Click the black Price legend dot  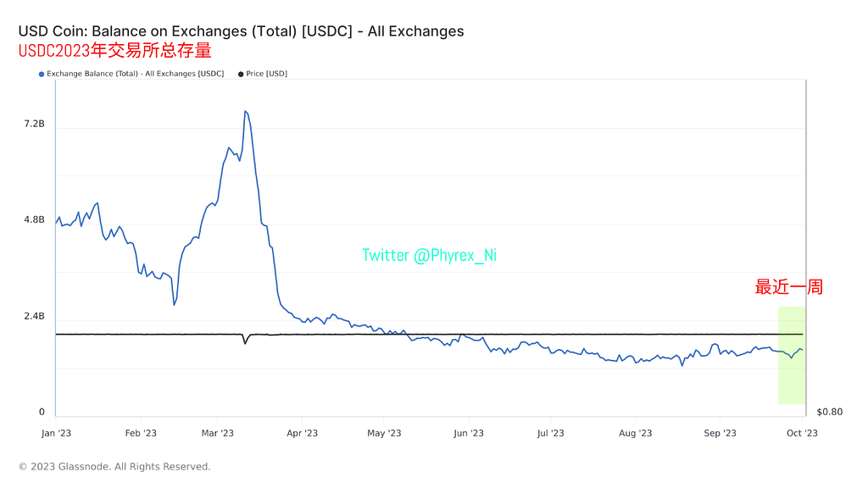pos(241,75)
